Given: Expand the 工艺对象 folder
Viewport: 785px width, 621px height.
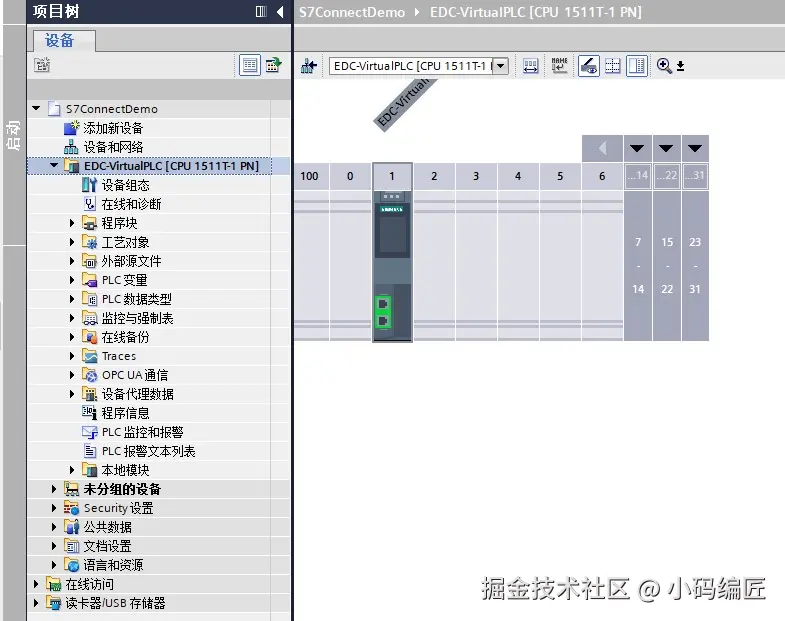Looking at the screenshot, I should pyautogui.click(x=72, y=242).
